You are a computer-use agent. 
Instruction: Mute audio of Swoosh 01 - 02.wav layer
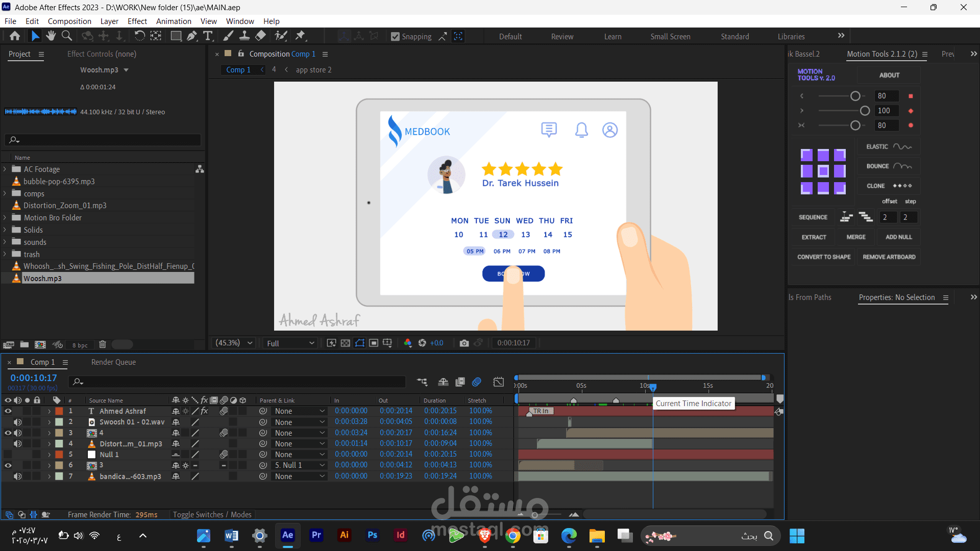(18, 422)
